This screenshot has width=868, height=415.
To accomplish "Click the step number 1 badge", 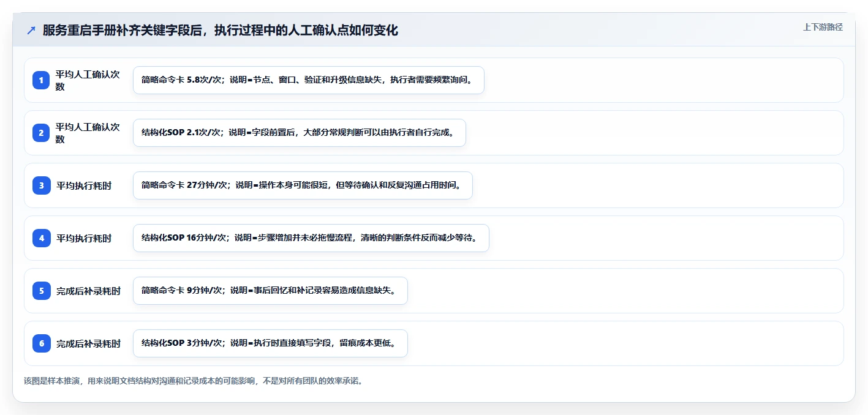I will coord(41,80).
